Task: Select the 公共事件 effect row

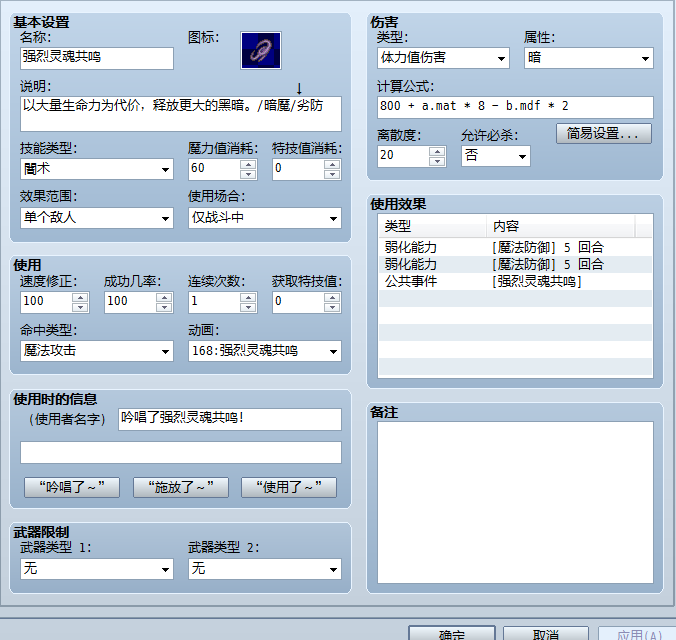Action: coord(515,282)
